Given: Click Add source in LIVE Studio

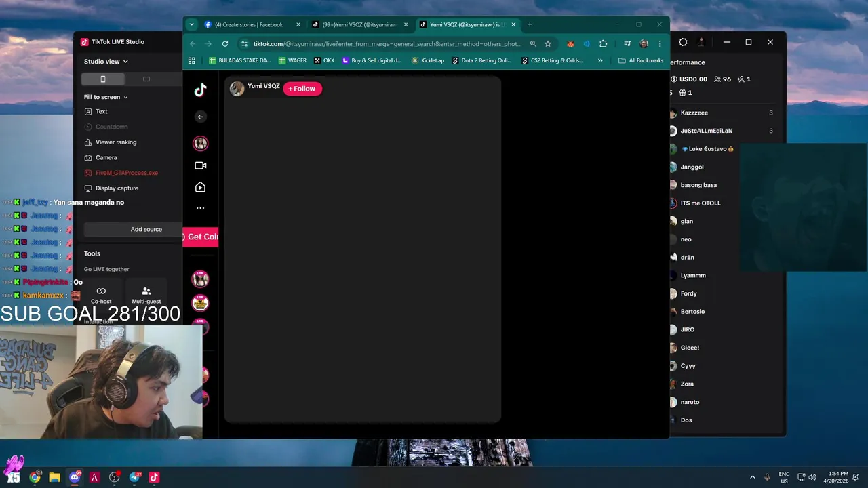Looking at the screenshot, I should [x=146, y=229].
